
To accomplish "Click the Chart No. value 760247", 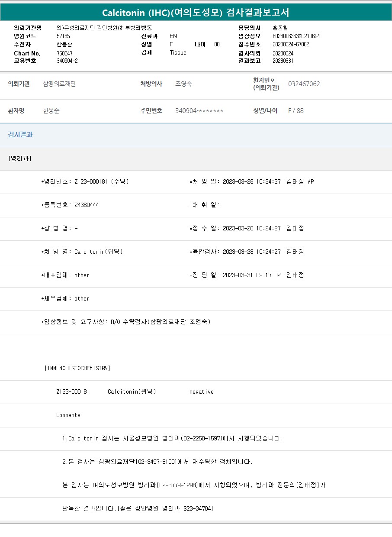I will pyautogui.click(x=64, y=53).
